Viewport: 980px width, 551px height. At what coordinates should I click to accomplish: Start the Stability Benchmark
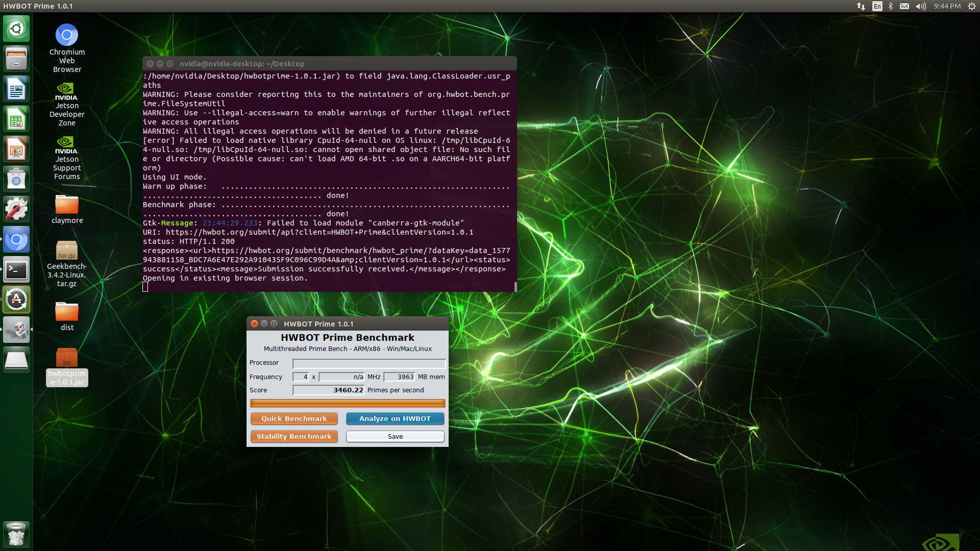294,436
